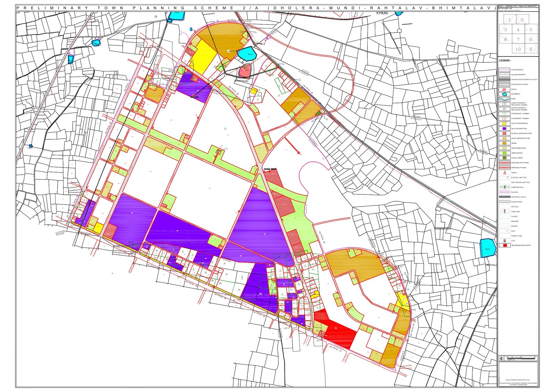Screen dimensions: 555x392
Task: Select key map sheet cell 2
Action: 522,19
